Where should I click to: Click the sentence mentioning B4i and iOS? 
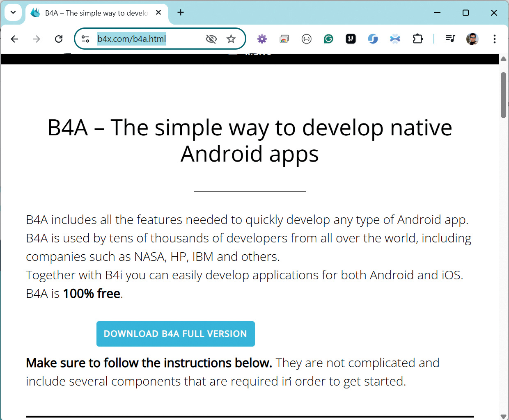point(245,275)
